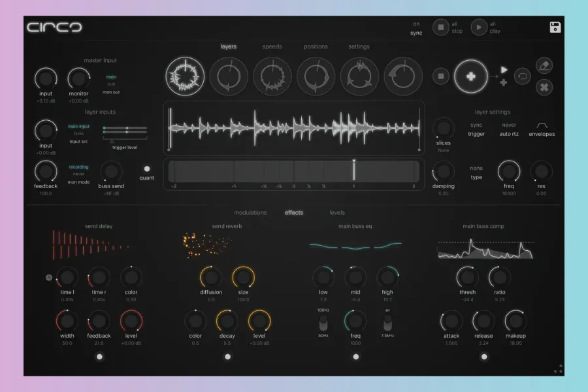Image resolution: width=588 pixels, height=392 pixels.
Task: Click the save preset floppy disk icon
Action: point(555,27)
